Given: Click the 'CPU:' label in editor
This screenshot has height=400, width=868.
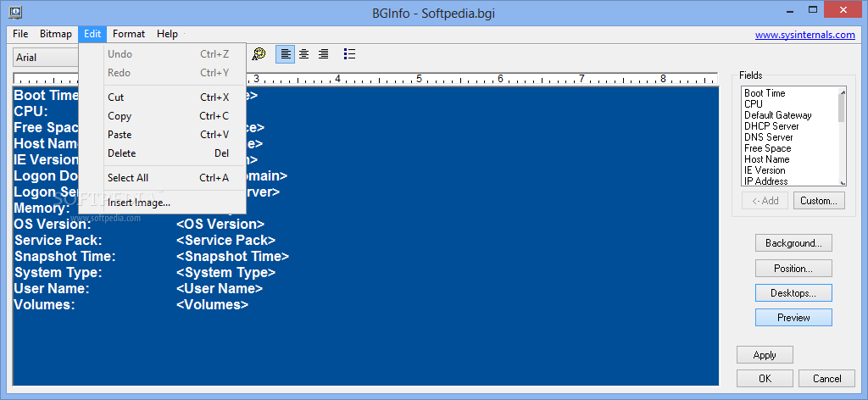Looking at the screenshot, I should 31,111.
